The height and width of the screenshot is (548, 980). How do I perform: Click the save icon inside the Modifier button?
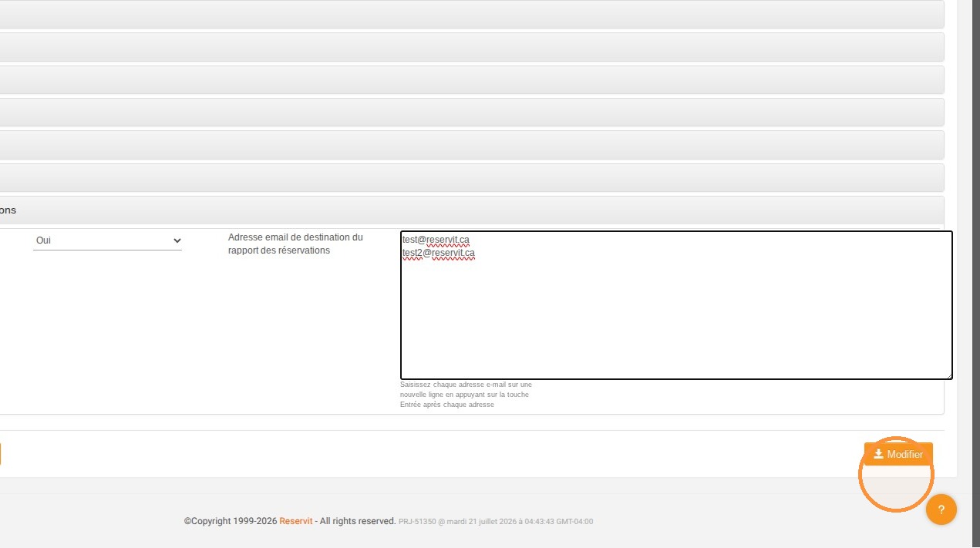pyautogui.click(x=878, y=454)
